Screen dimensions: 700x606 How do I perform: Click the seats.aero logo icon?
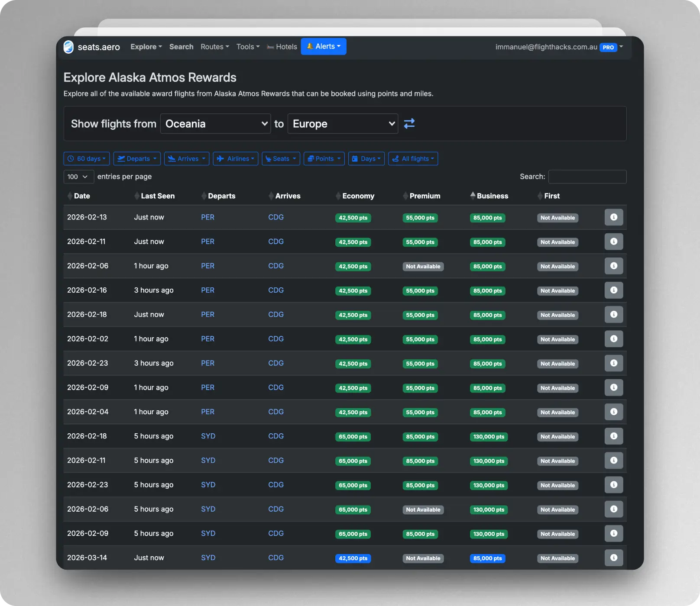point(68,47)
